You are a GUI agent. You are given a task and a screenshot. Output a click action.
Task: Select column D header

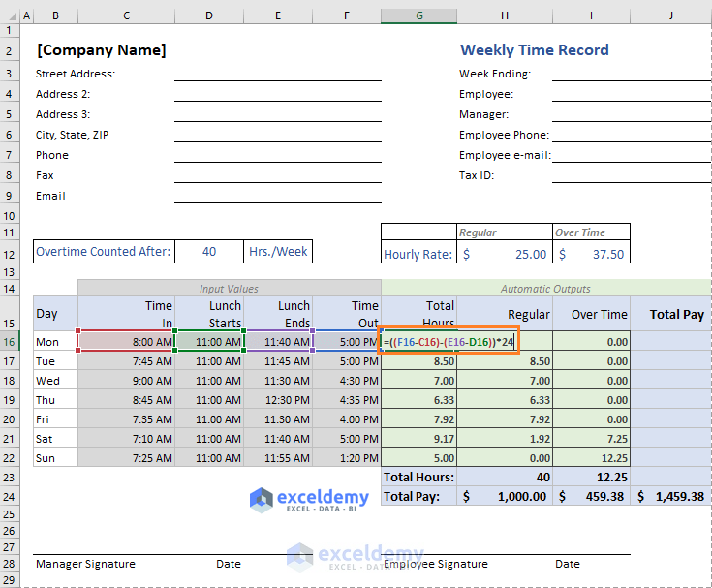coord(209,15)
